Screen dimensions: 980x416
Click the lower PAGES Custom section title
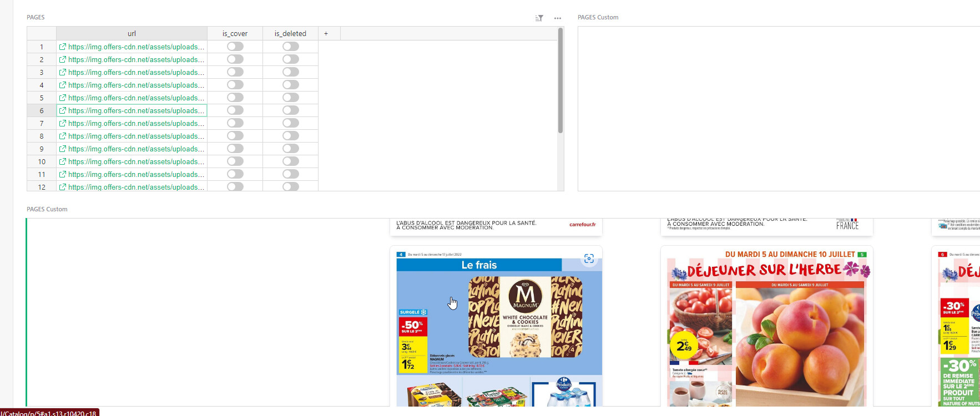click(47, 209)
